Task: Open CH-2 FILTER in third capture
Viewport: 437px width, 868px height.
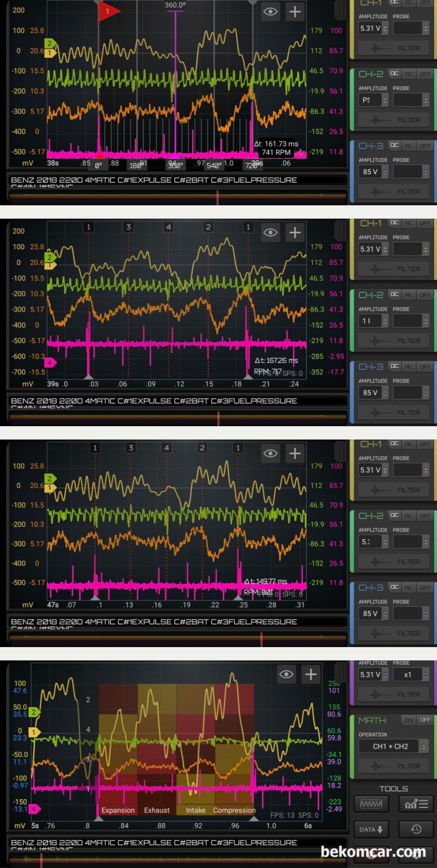Action: (394, 562)
